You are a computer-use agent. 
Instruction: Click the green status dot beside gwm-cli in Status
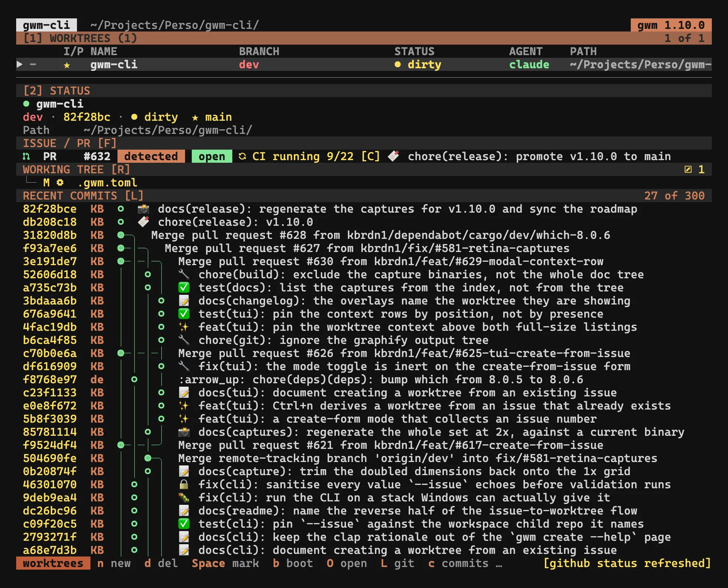click(x=26, y=104)
